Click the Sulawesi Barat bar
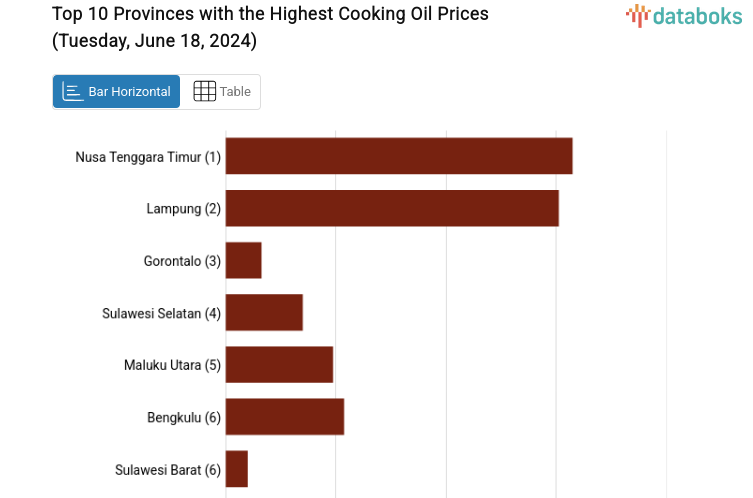753x498 pixels. click(x=237, y=469)
